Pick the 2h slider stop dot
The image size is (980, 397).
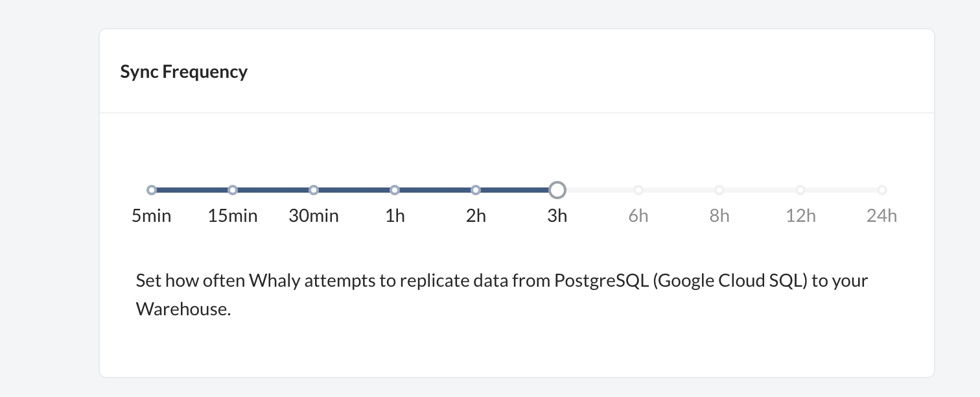point(476,190)
